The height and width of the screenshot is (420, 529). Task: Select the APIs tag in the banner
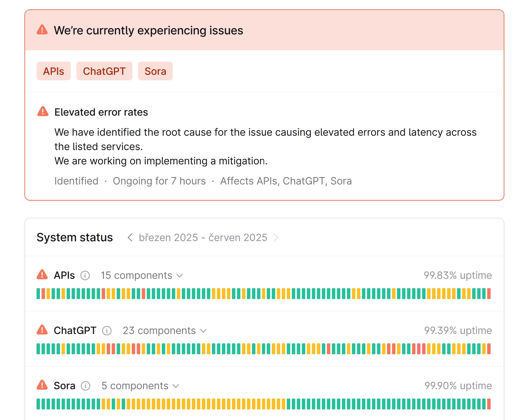(54, 71)
